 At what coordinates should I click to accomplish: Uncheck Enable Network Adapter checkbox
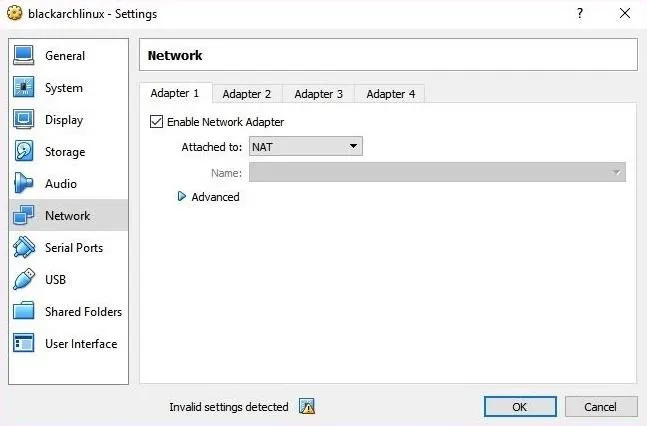click(x=156, y=122)
